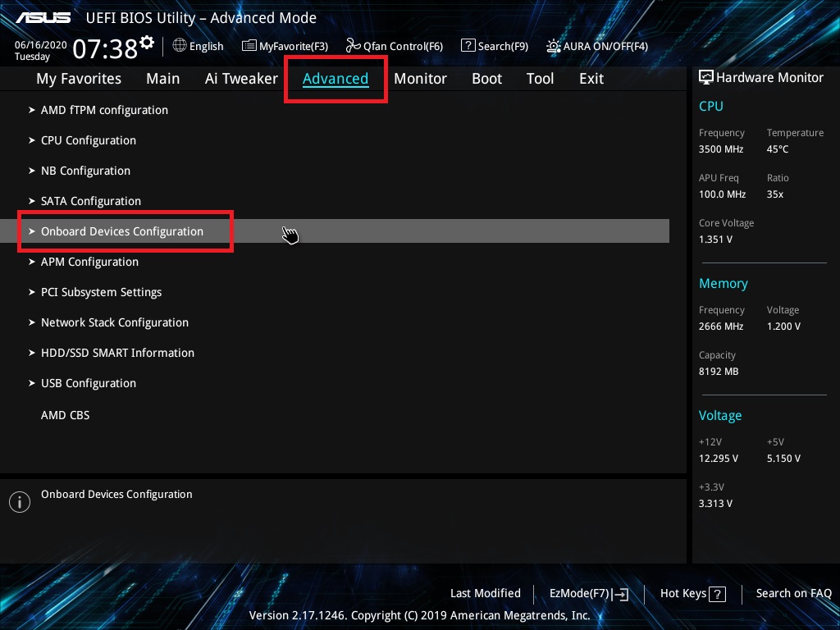Open HDD/SSD SMART Information entry

[117, 353]
